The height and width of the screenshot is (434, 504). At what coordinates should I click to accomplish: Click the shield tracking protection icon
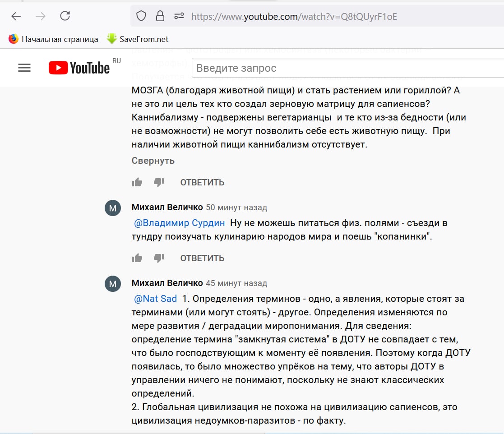141,17
